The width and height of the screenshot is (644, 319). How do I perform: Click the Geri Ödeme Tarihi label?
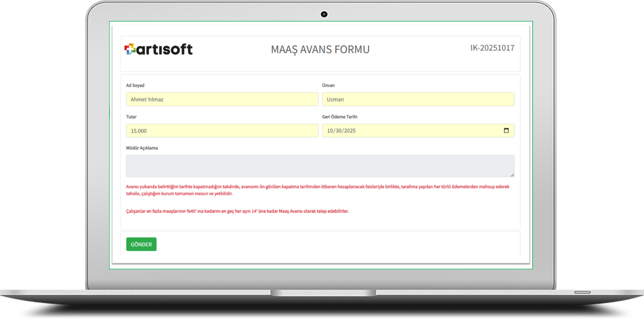[340, 117]
